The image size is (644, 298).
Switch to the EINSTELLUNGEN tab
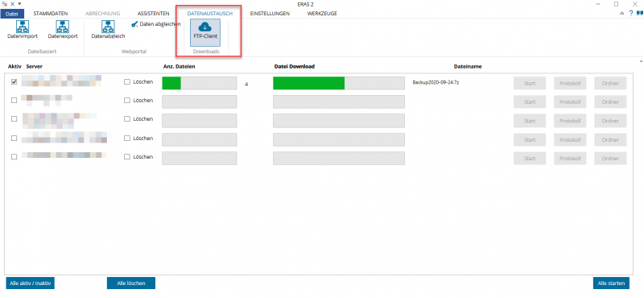[x=270, y=14]
